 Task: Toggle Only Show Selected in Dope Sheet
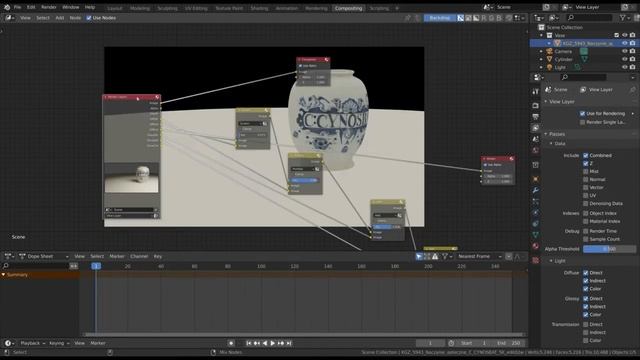[419, 256]
